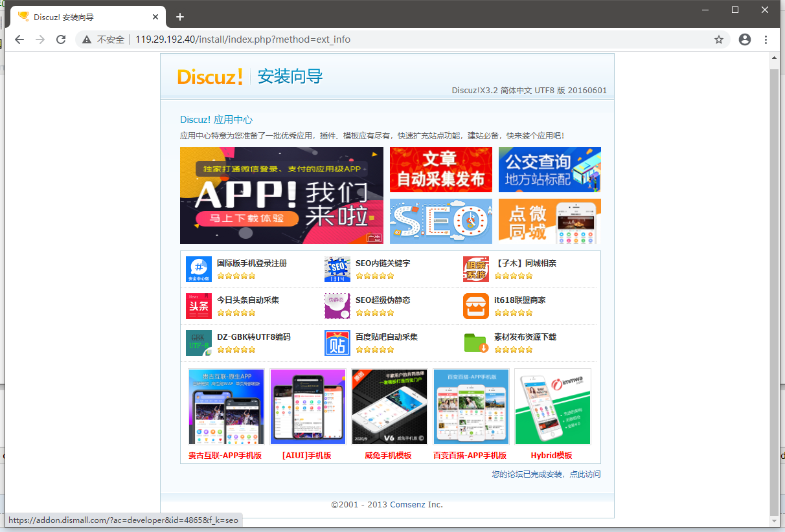Click 您的论坛已完成安装，点此访问 link

(x=547, y=474)
